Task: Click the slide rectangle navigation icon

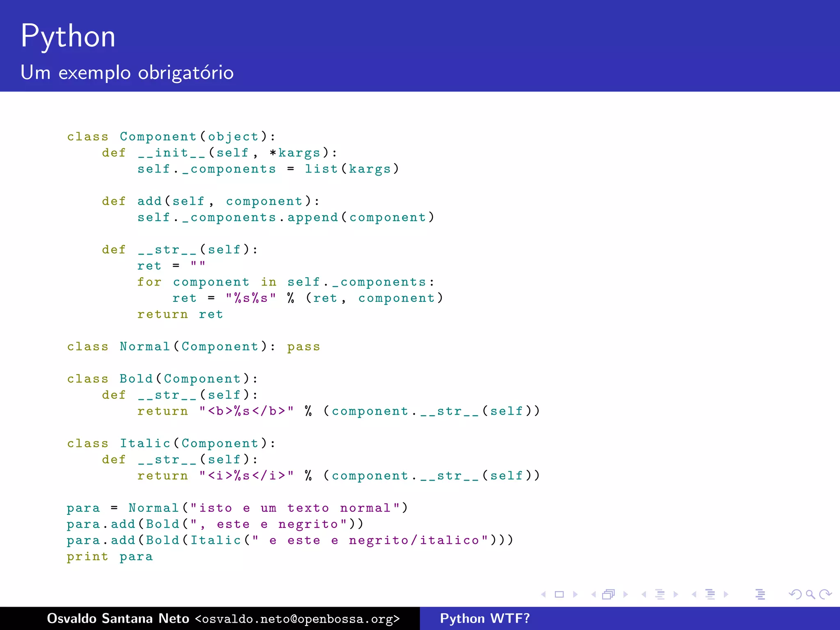Action: tap(559, 594)
